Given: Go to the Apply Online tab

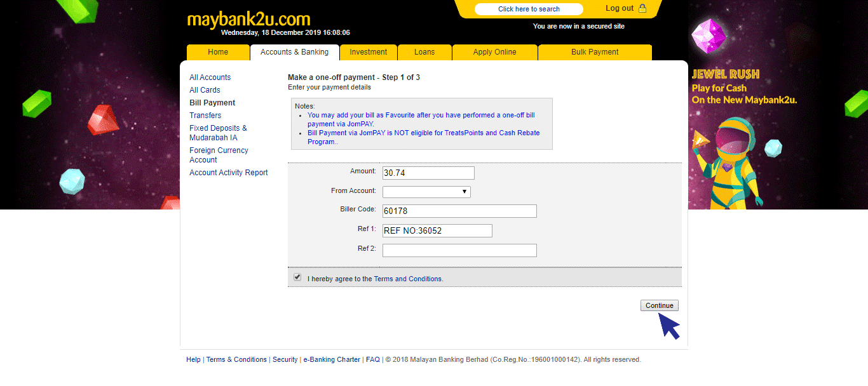Looking at the screenshot, I should (494, 52).
